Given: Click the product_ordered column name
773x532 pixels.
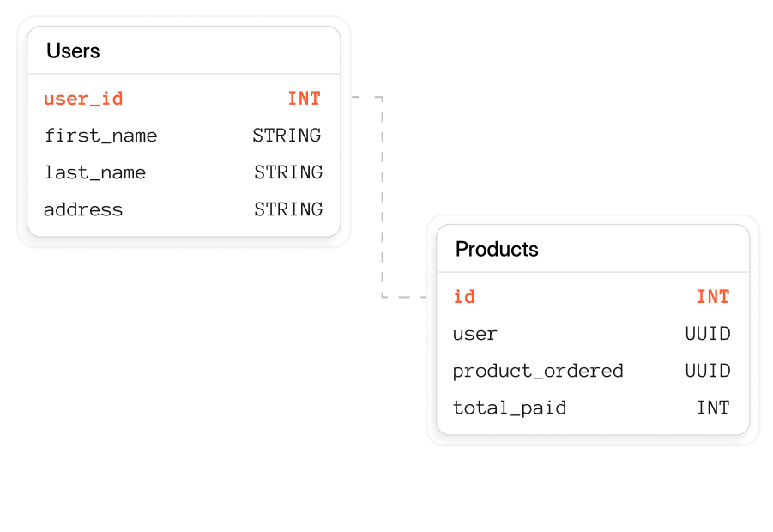Looking at the screenshot, I should [x=538, y=371].
